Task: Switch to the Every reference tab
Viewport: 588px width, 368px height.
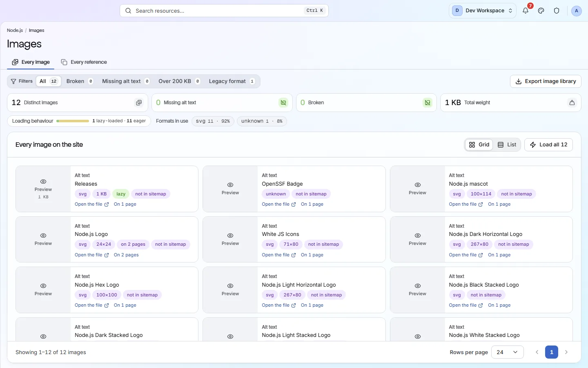Action: (x=84, y=62)
